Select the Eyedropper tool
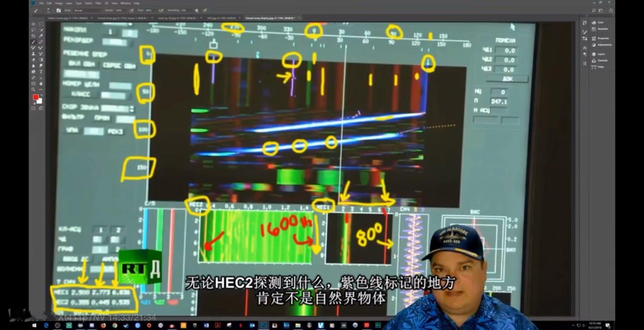 [x=41, y=35]
